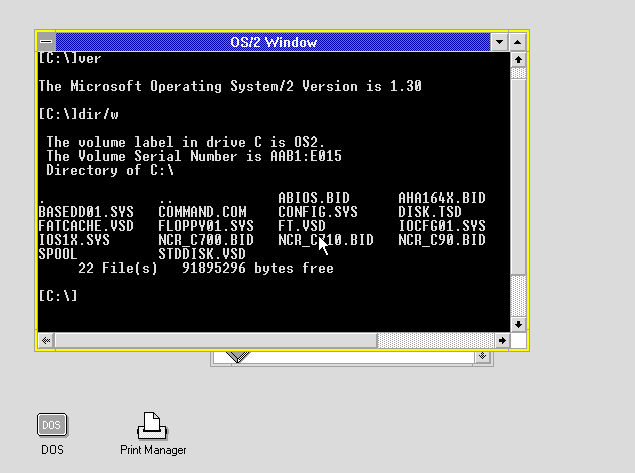
Task: Click the COMMAND.COM file name
Action: (x=202, y=212)
